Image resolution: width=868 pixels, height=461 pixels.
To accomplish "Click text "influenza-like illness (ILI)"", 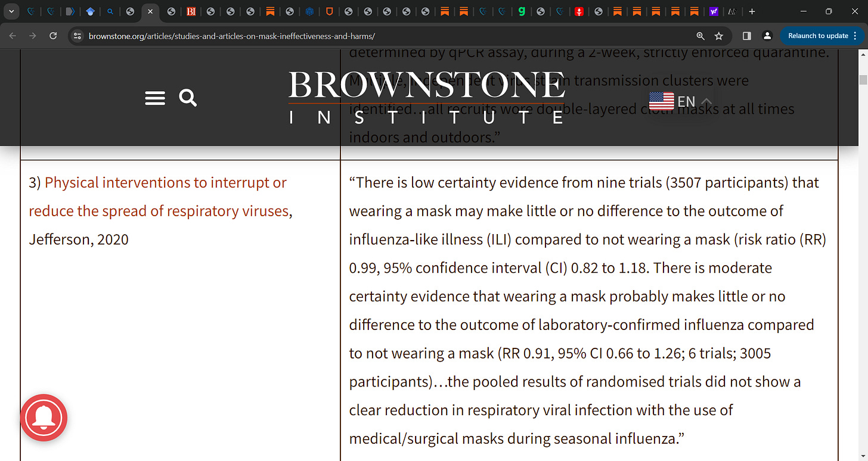I will click(430, 239).
